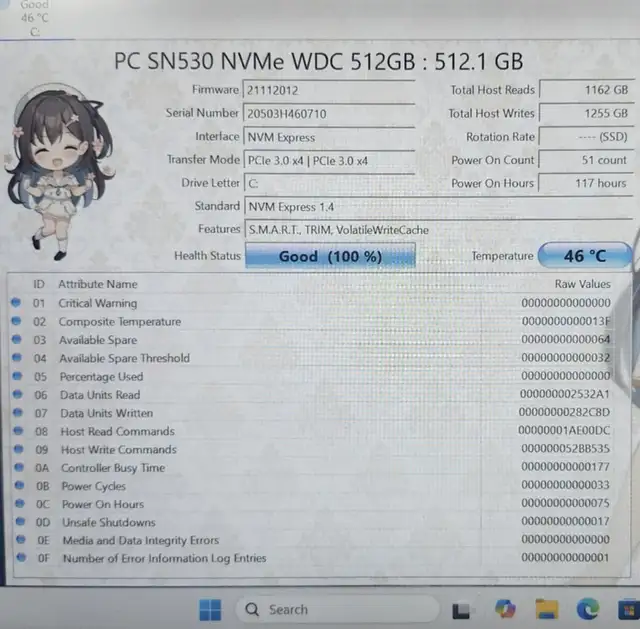The width and height of the screenshot is (640, 629).
Task: Select the Percentage Used attribute name
Action: 102,376
